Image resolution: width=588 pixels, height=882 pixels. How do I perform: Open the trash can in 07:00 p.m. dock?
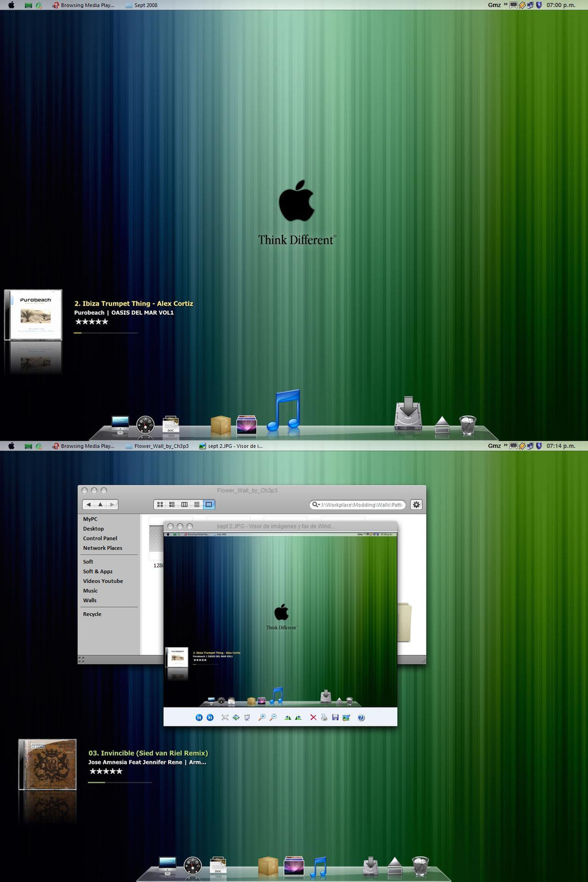point(468,425)
